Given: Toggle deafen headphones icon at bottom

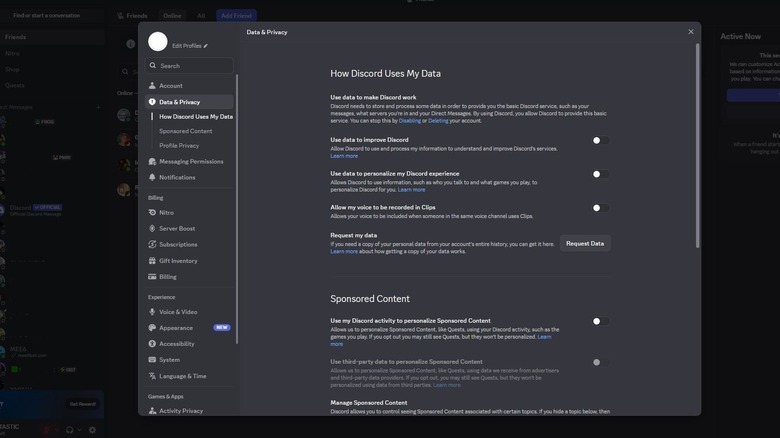Looking at the screenshot, I should click(x=70, y=430).
